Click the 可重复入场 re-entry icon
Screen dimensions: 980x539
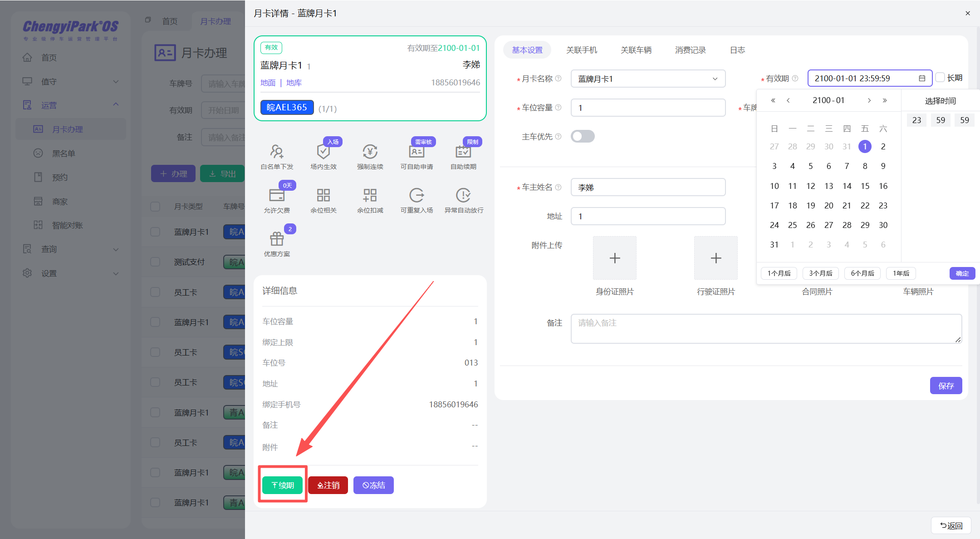click(x=416, y=195)
